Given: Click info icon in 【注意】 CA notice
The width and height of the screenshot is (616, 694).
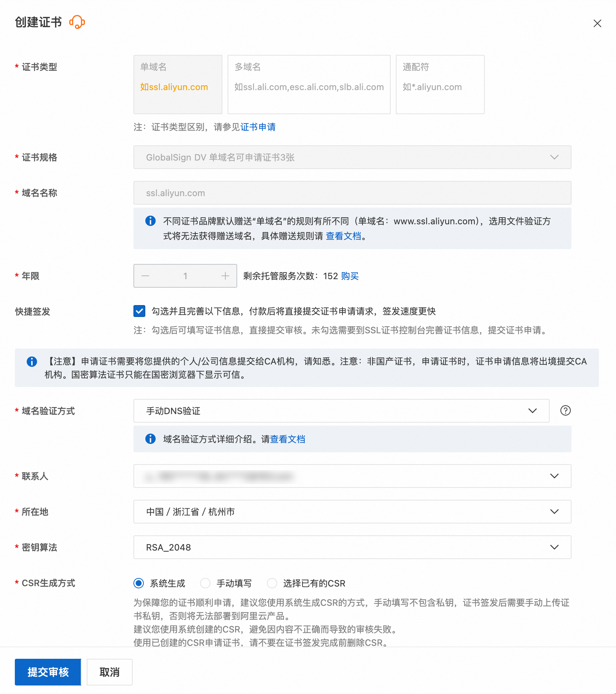Looking at the screenshot, I should pos(32,361).
